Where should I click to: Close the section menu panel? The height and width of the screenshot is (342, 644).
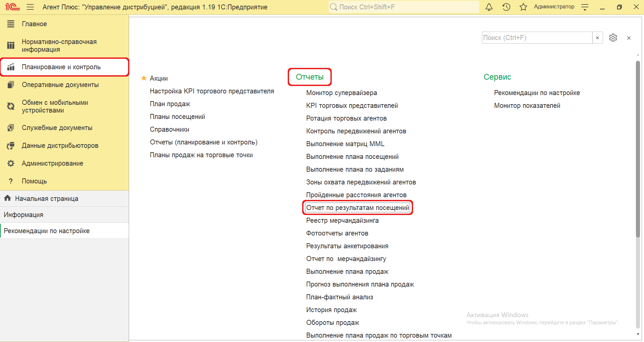click(x=629, y=38)
